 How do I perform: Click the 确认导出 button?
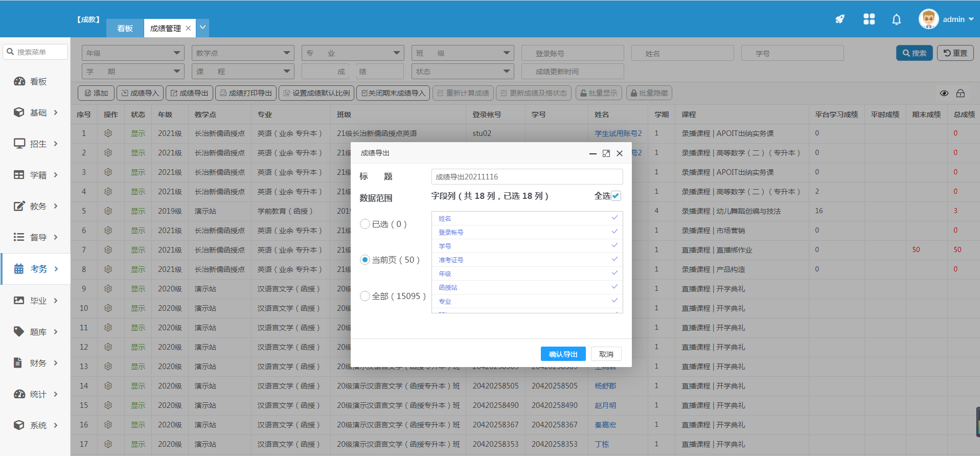pyautogui.click(x=563, y=354)
